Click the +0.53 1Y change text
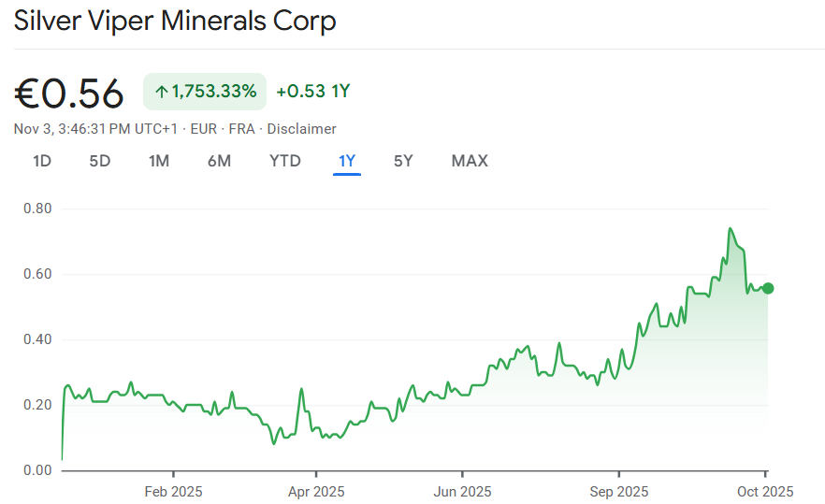 tap(312, 92)
